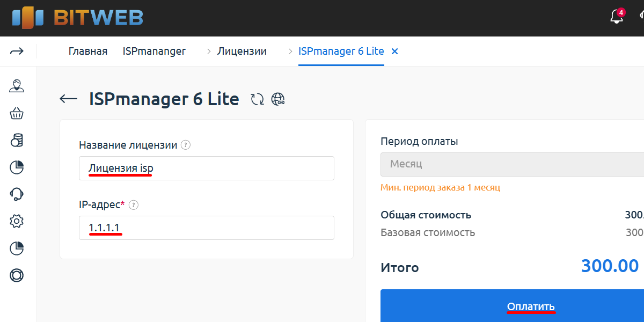Go back using the left arrow
The height and width of the screenshot is (322, 644).
(x=69, y=99)
